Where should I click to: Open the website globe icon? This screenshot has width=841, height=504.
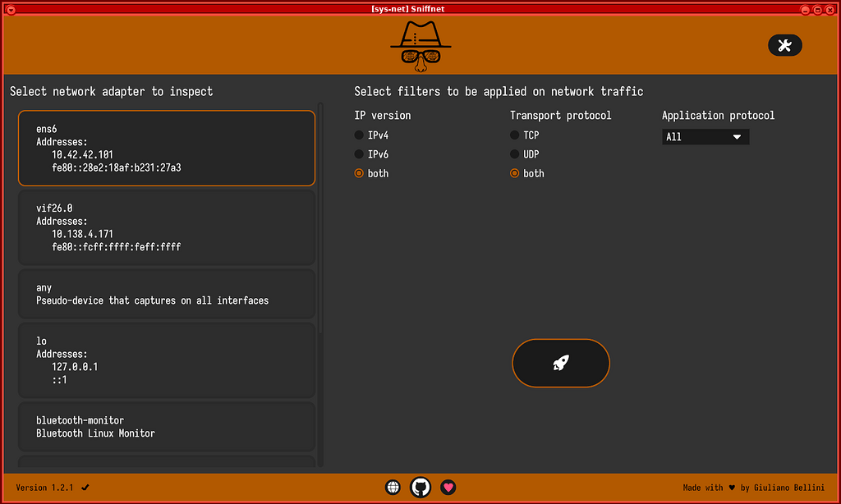pyautogui.click(x=393, y=487)
